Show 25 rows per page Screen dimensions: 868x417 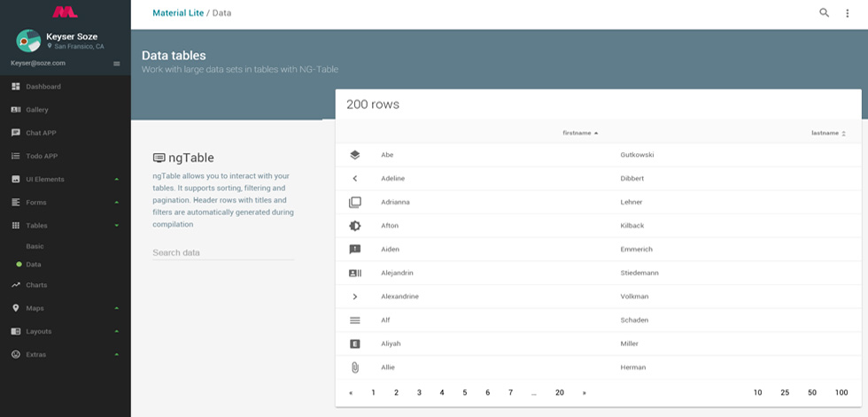785,393
